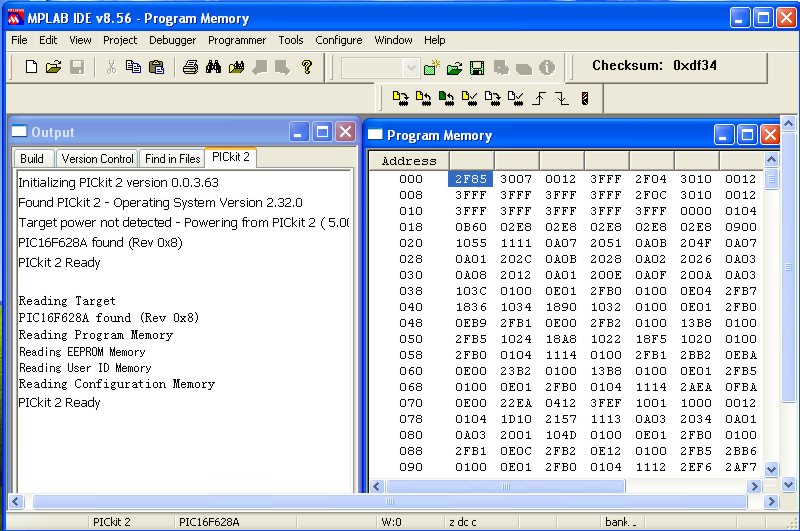Click Release from Reset up-arrow icon
This screenshot has width=800, height=531.
tap(539, 98)
